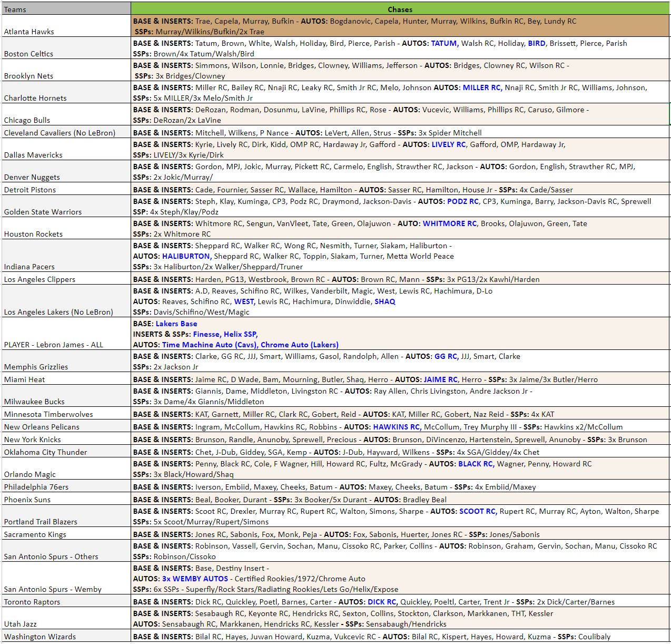The height and width of the screenshot is (644, 671).
Task: Click San Antonio Spurs - Wemby cell
Action: (66, 579)
